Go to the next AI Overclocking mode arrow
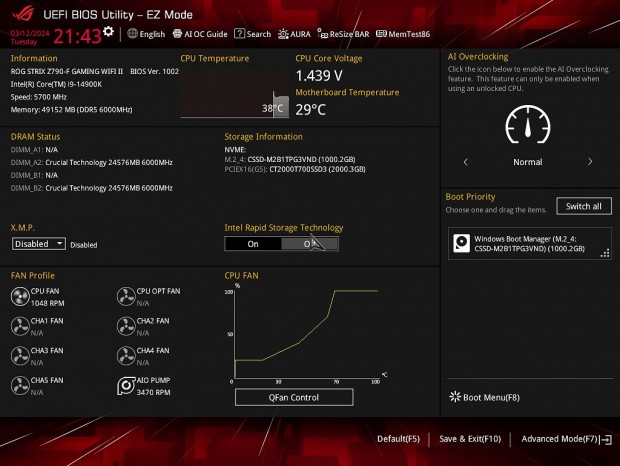Image resolution: width=620 pixels, height=466 pixels. tap(590, 161)
